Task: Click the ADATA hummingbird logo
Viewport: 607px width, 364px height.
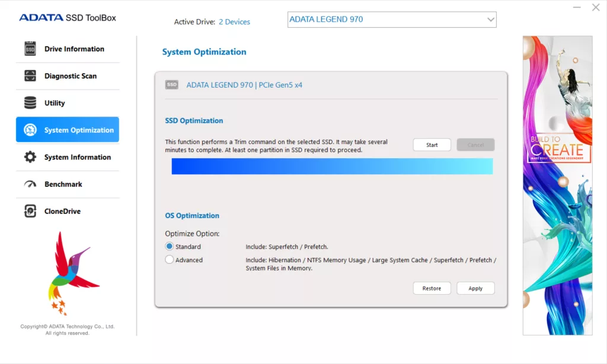Action: click(x=73, y=273)
